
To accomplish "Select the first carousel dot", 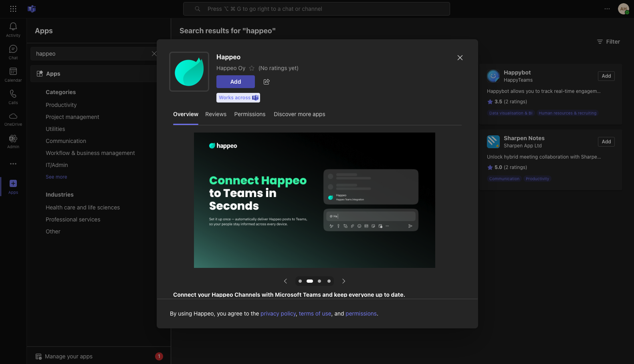I will pos(300,281).
